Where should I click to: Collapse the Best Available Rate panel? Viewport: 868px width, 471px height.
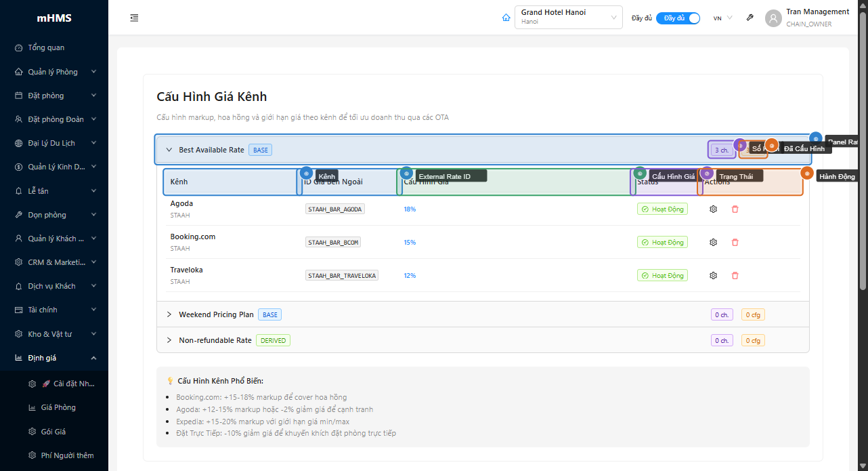[x=169, y=150]
